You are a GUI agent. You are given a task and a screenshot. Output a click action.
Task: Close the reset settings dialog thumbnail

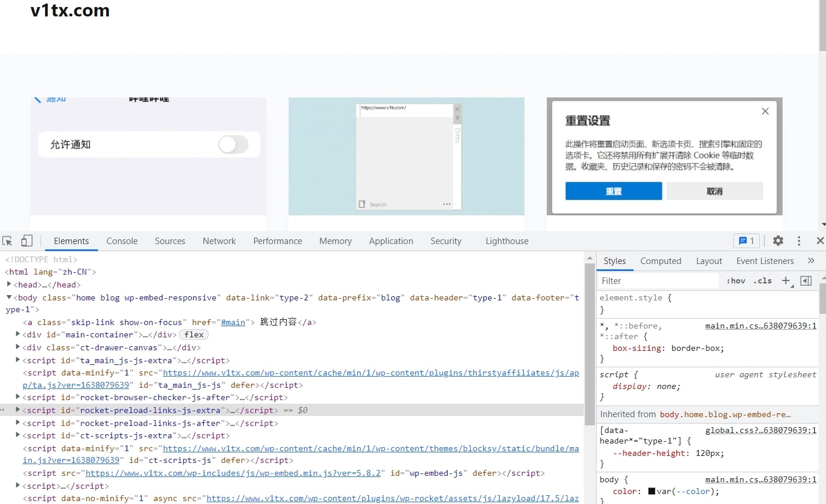pyautogui.click(x=765, y=111)
